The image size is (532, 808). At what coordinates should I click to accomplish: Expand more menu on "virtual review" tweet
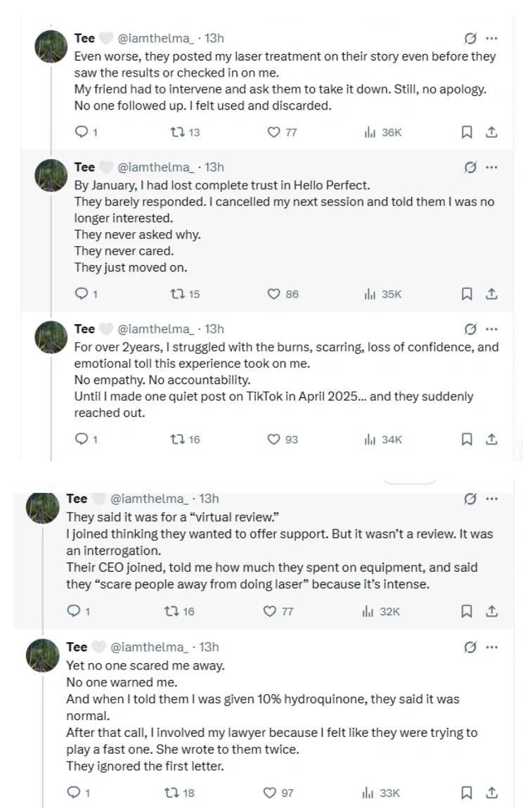pyautogui.click(x=492, y=499)
